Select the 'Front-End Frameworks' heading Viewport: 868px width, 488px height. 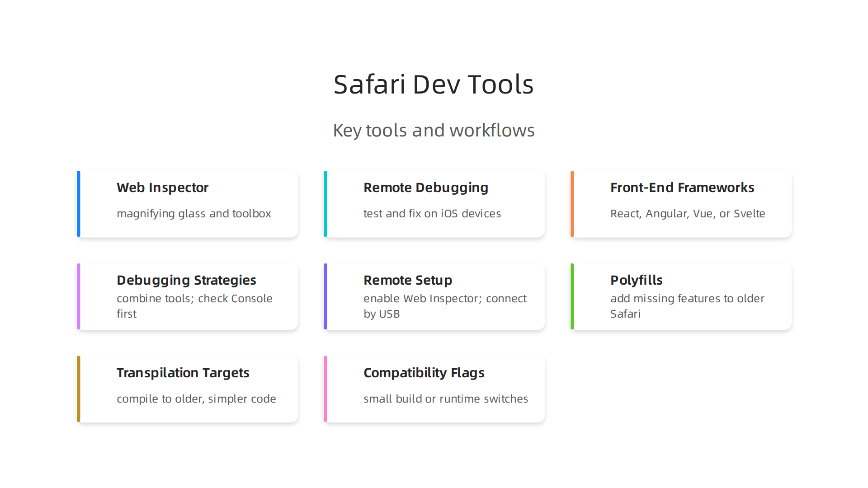(x=682, y=188)
